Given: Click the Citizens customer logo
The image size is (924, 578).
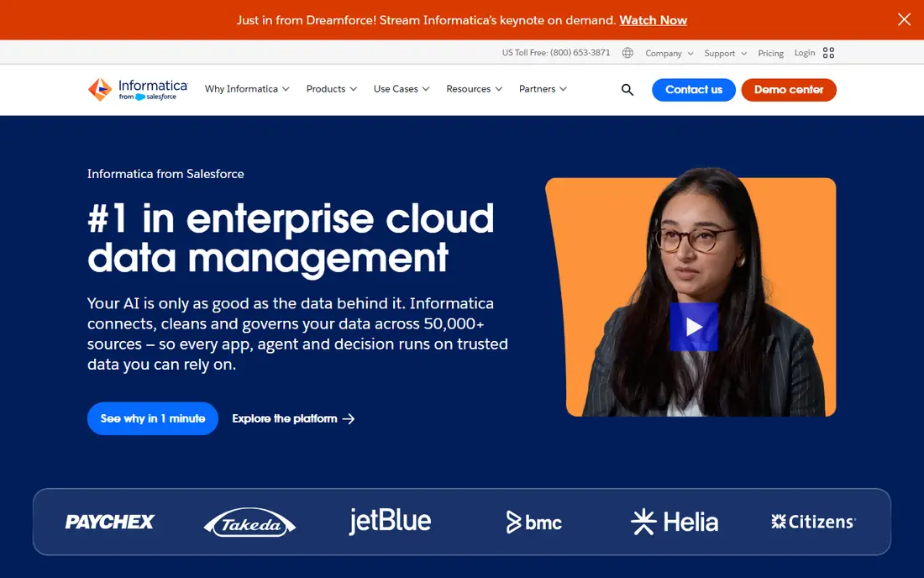Looking at the screenshot, I should (x=813, y=522).
